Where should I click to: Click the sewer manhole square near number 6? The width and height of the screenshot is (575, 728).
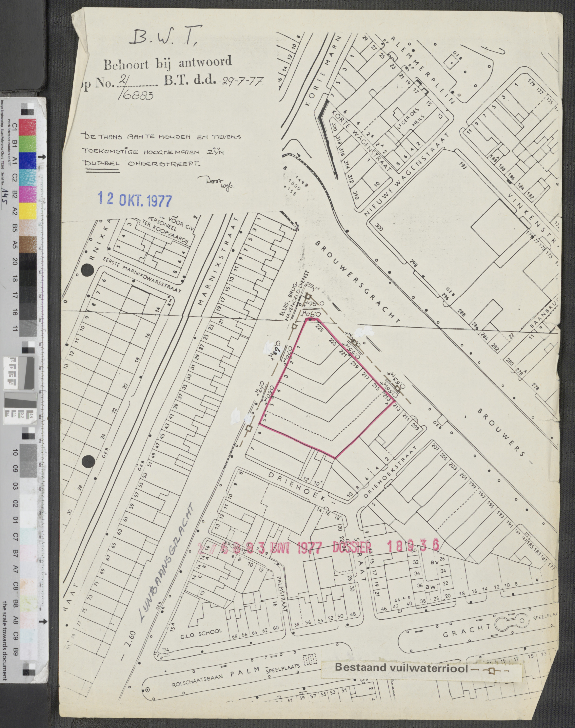pos(249,428)
